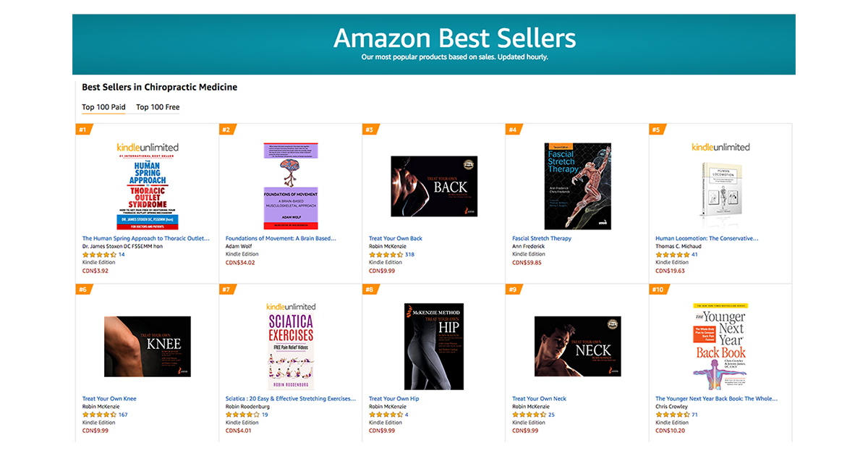The height and width of the screenshot is (456, 868).
Task: Open the Treat Your Own Neck title link
Action: 539,399
